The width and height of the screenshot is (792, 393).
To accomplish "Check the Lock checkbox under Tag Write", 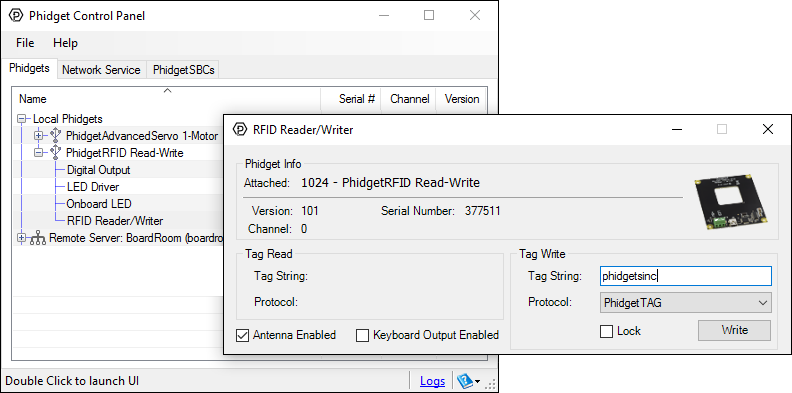I will 606,331.
